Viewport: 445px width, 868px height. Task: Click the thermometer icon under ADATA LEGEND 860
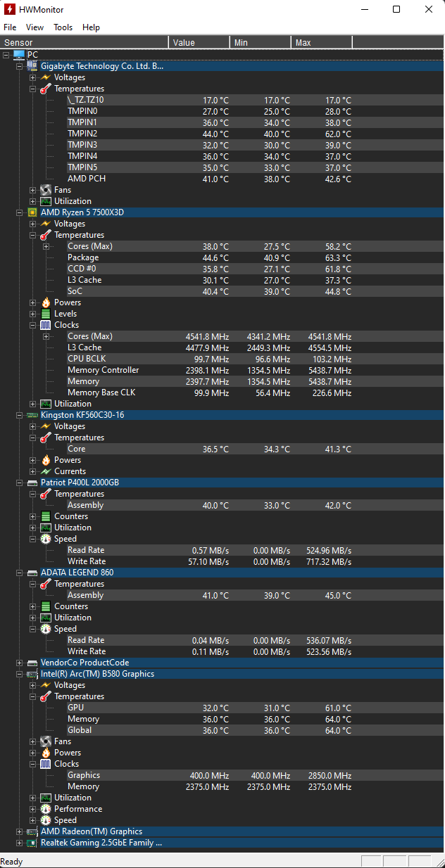click(46, 584)
